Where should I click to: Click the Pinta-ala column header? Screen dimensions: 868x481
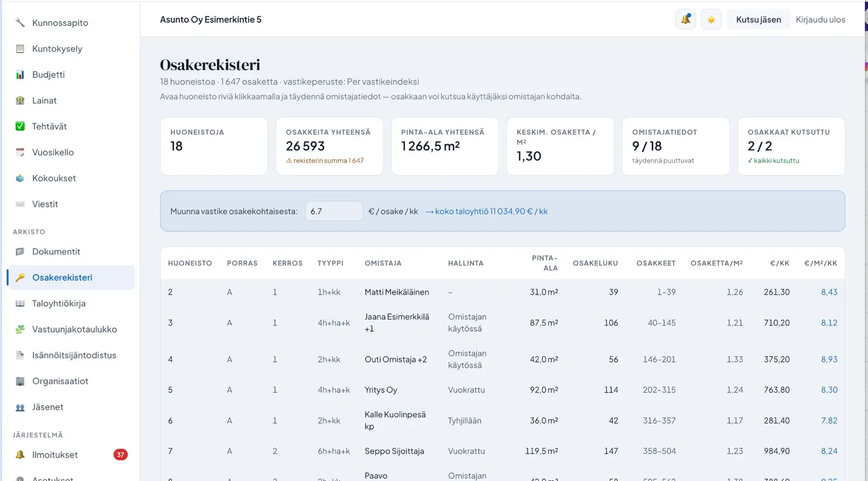(x=545, y=263)
